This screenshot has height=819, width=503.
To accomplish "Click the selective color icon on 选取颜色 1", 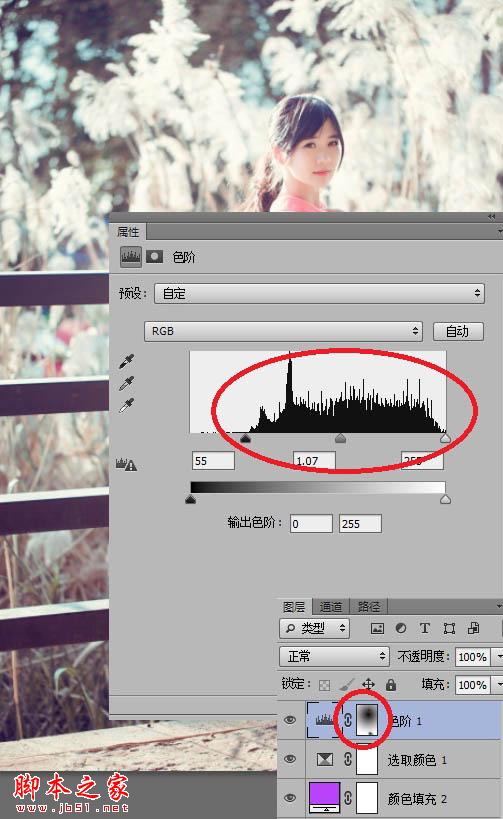I will click(324, 759).
